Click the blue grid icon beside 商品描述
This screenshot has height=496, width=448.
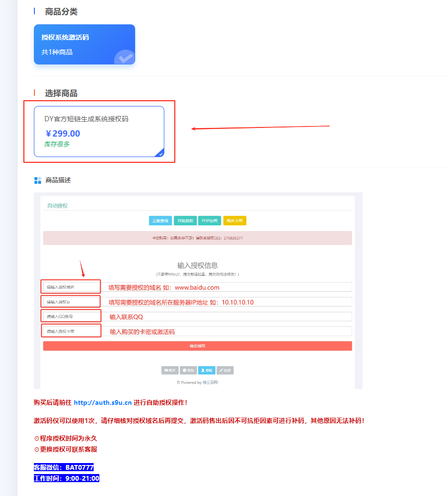37,180
